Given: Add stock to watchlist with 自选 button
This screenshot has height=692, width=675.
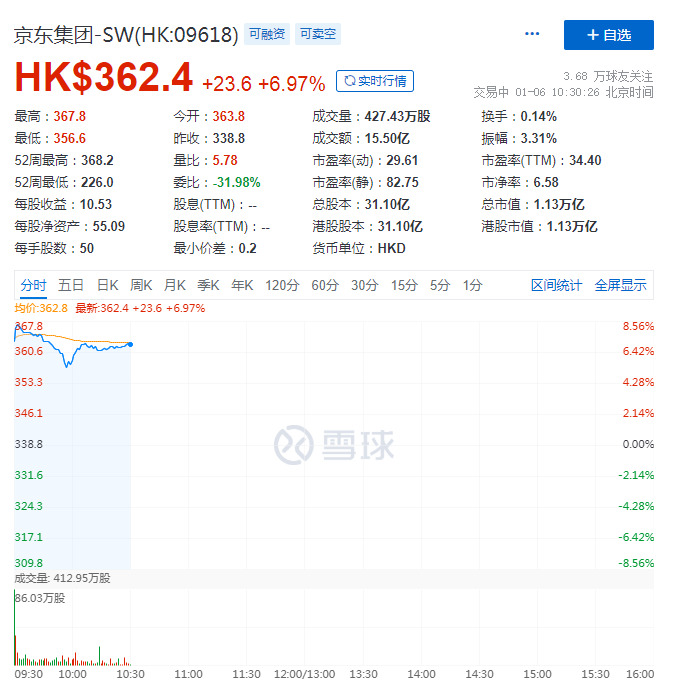Looking at the screenshot, I should coord(608,35).
